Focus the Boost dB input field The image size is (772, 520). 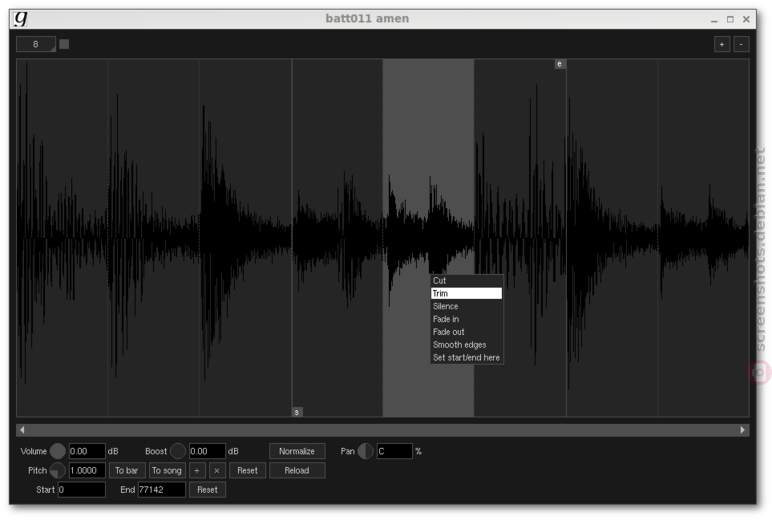click(x=207, y=451)
